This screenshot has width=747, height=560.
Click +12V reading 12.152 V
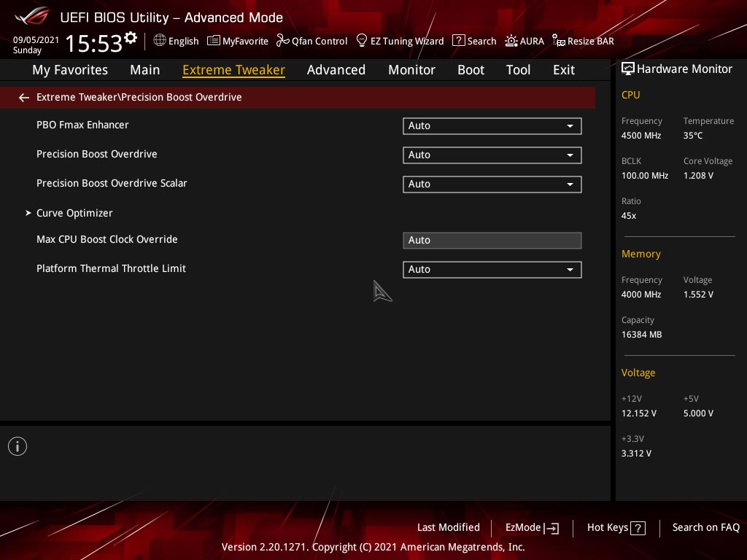[638, 413]
